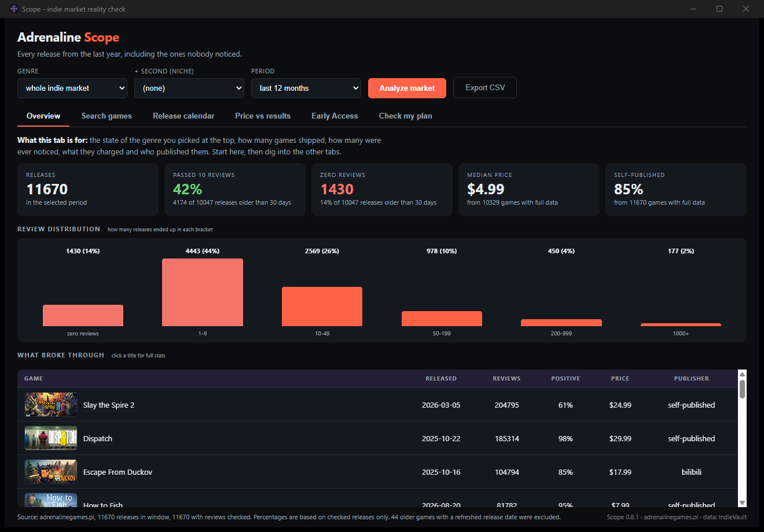
Task: Click the Analyze market button
Action: 407,88
